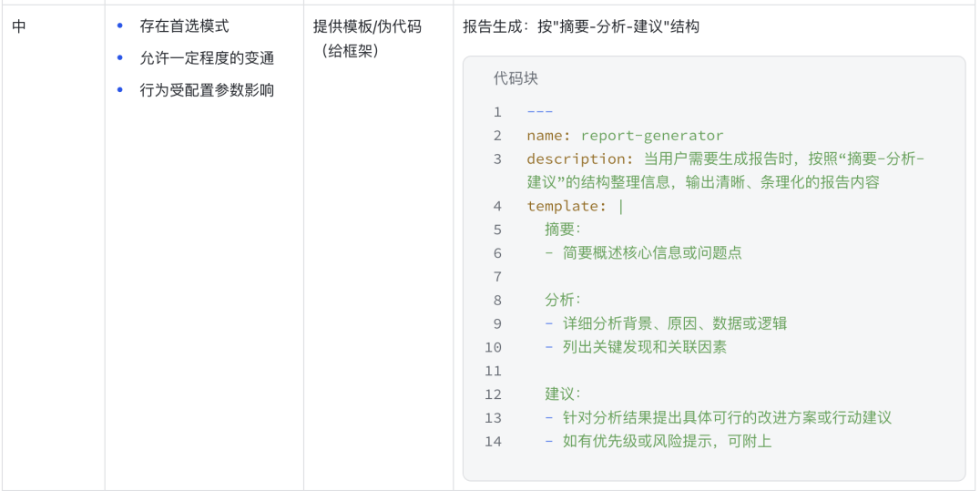Click the bullet text "存在首选模式"
Viewport: 980px width, 491px height.
point(184,27)
